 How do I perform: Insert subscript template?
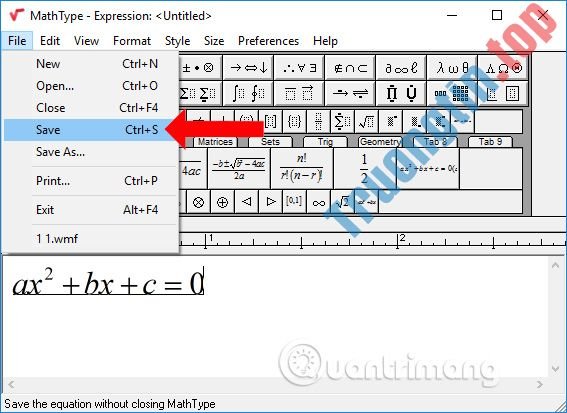(x=414, y=122)
